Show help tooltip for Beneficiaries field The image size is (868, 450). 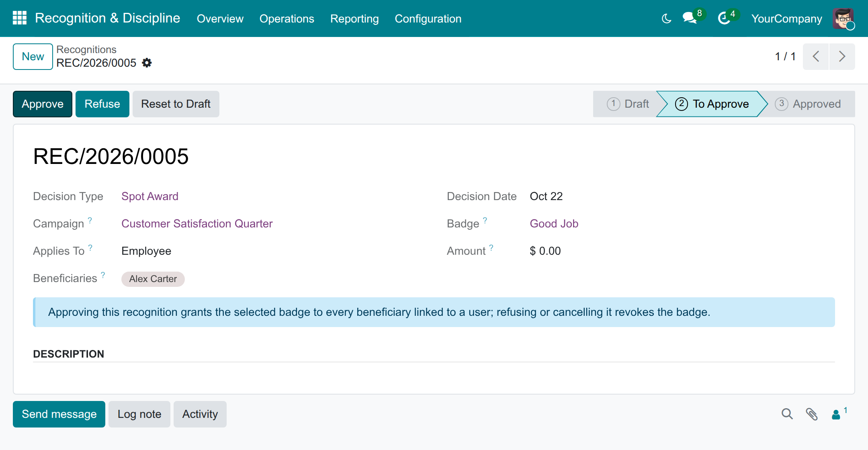(x=103, y=275)
